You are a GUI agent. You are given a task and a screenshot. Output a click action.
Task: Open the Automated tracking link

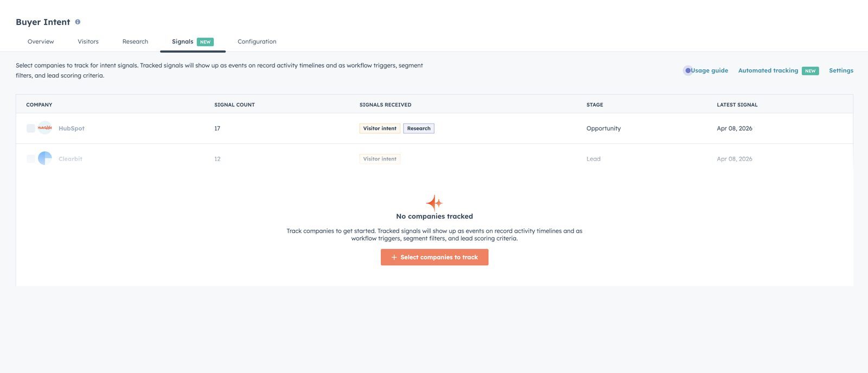coord(768,70)
